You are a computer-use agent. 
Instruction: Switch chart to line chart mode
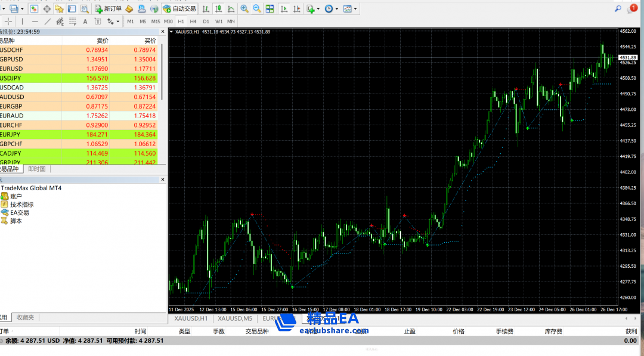tap(230, 8)
